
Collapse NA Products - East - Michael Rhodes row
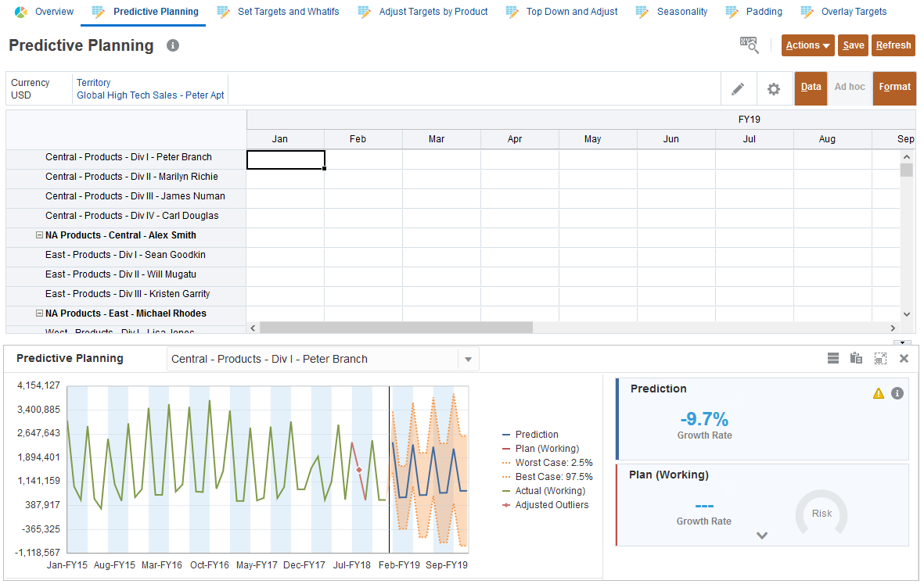click(x=39, y=313)
